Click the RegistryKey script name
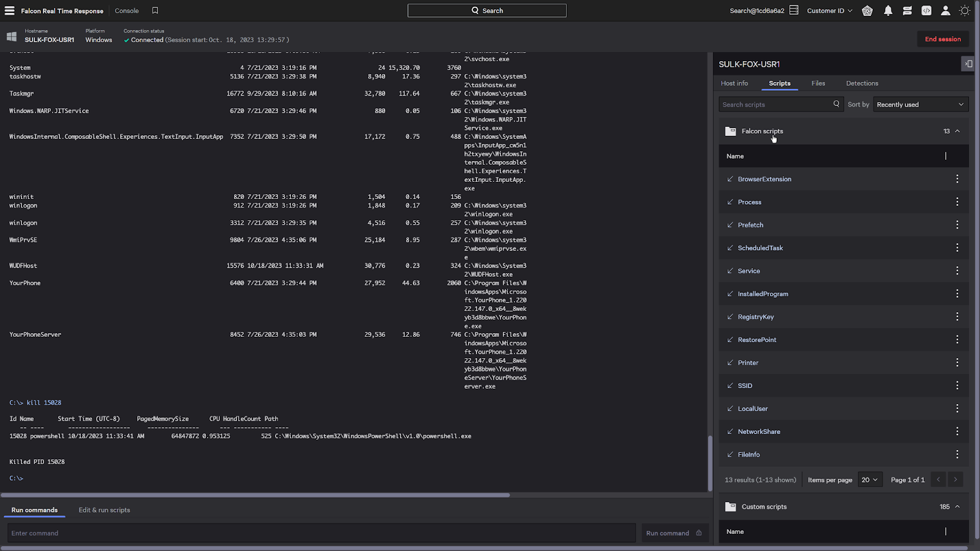The height and width of the screenshot is (551, 980). click(x=756, y=317)
